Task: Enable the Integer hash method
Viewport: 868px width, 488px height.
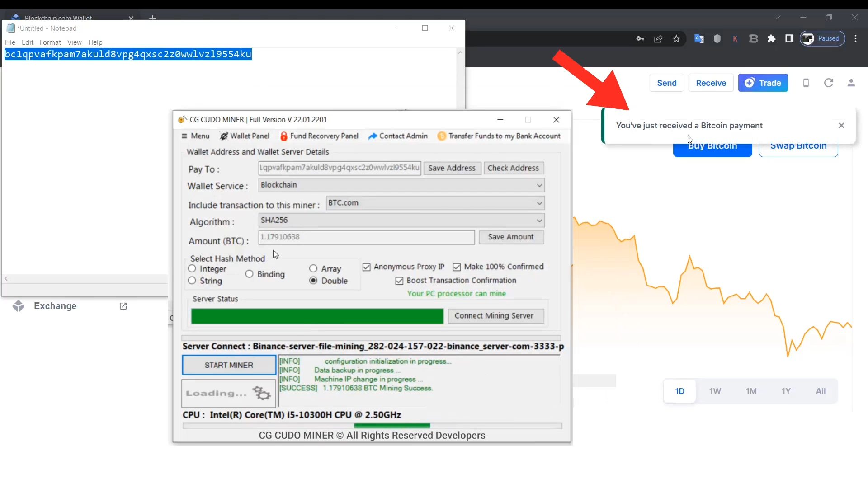Action: [191, 268]
